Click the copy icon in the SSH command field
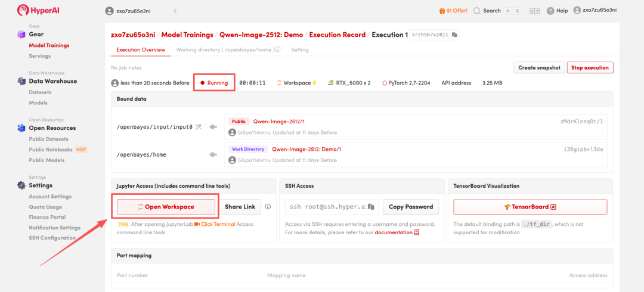The width and height of the screenshot is (644, 292). point(371,207)
